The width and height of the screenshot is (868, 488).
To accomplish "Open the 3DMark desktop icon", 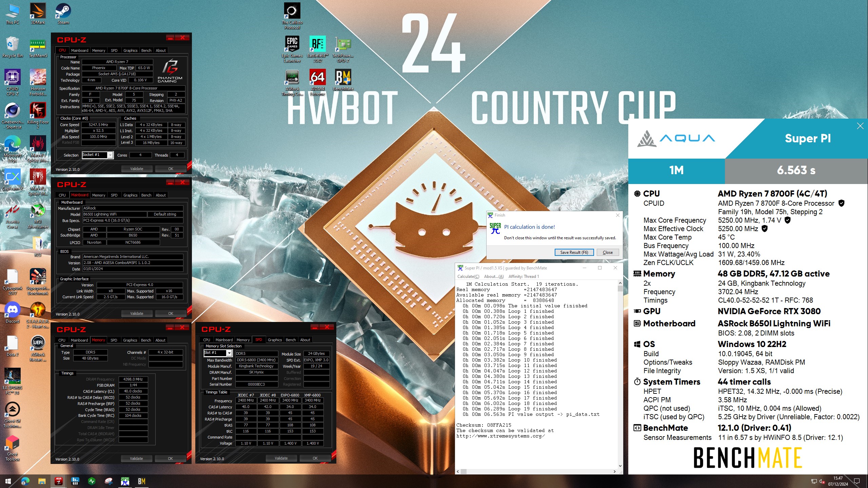I will point(38,14).
